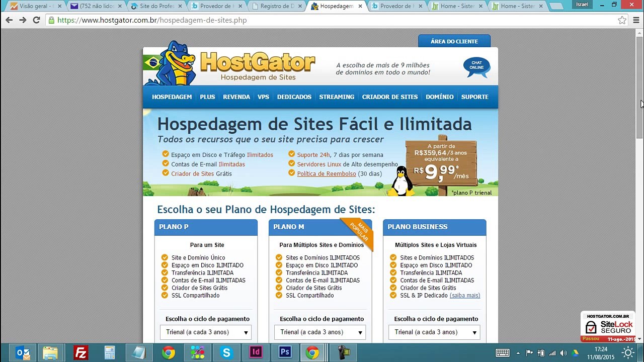Image resolution: width=644 pixels, height=362 pixels.
Task: Click the Israel profile button
Action: (582, 5)
